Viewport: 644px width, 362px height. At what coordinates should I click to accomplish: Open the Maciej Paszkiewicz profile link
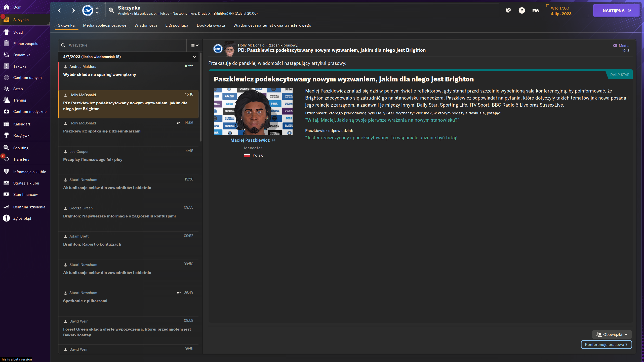250,140
